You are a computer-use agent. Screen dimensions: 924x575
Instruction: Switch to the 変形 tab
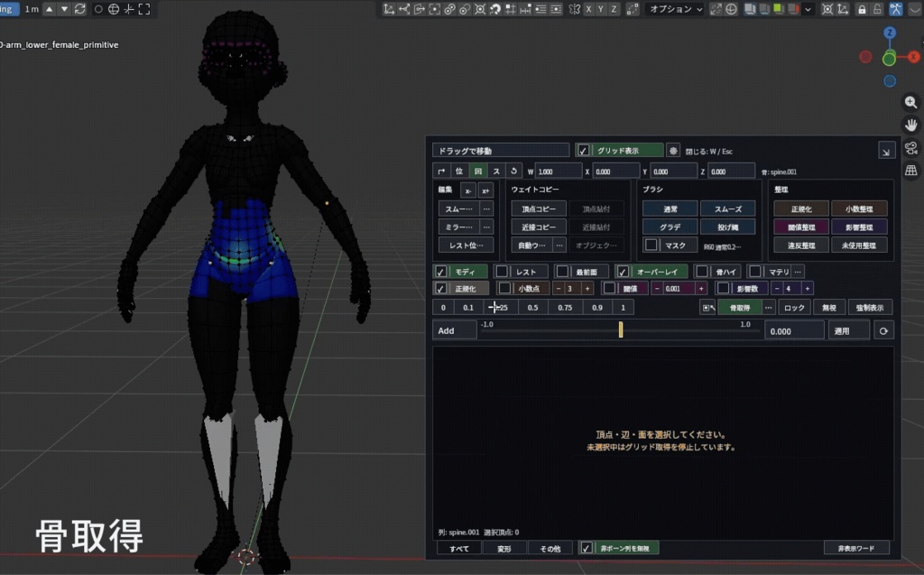pyautogui.click(x=504, y=549)
